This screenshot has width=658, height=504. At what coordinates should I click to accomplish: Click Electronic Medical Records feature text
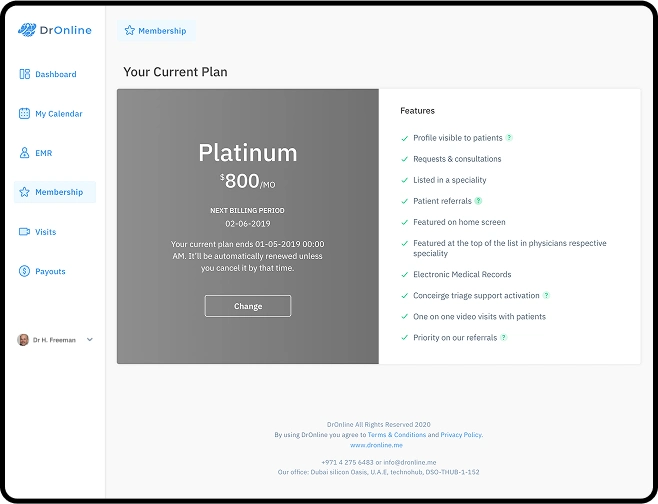coord(462,274)
